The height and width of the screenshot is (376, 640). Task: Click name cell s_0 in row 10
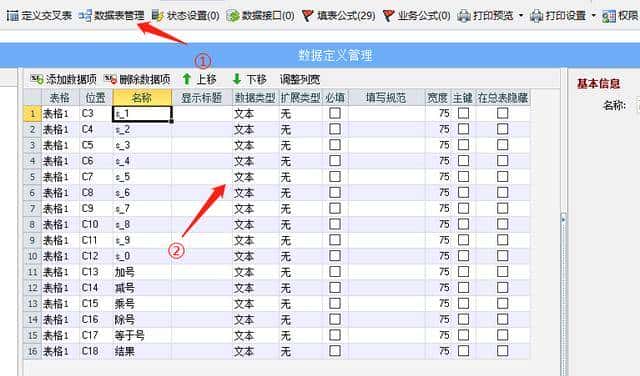pos(142,256)
